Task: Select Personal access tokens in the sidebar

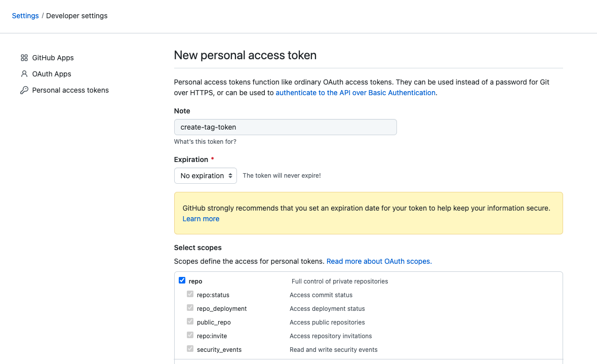Action: pos(70,90)
